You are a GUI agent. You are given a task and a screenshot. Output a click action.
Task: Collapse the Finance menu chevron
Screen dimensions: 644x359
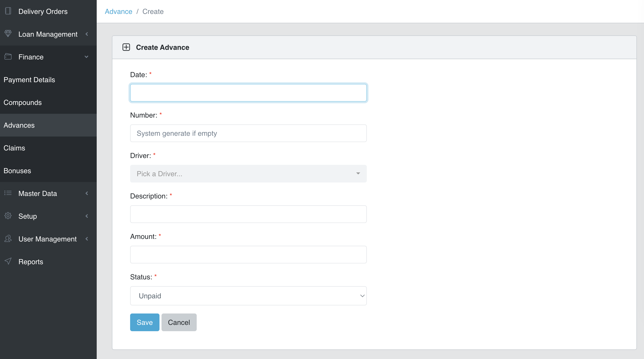click(x=87, y=57)
